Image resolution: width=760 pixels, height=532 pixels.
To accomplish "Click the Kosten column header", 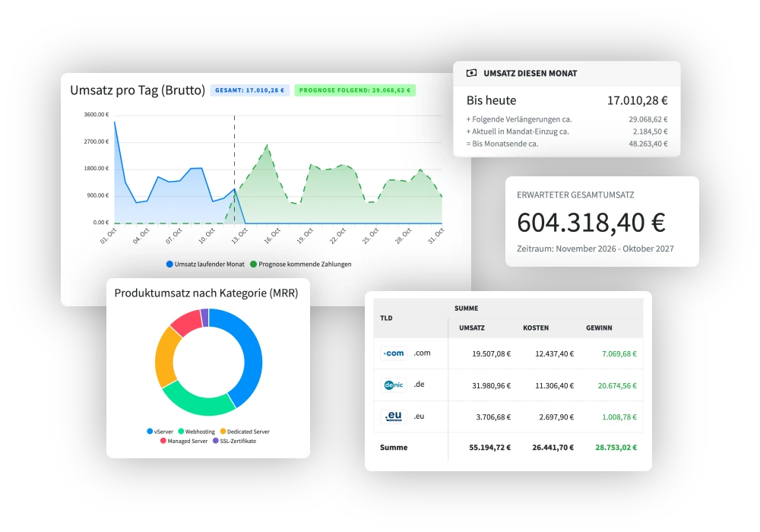I will 536,328.
